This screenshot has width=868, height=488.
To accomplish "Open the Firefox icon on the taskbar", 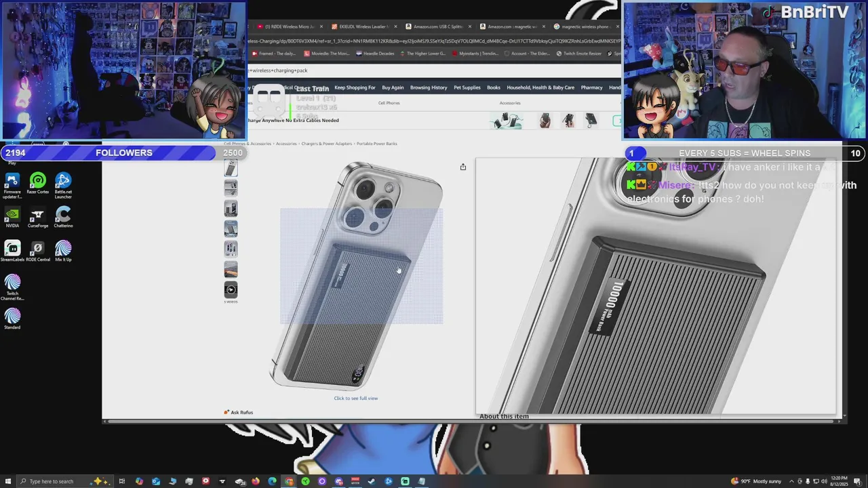I will [x=256, y=481].
